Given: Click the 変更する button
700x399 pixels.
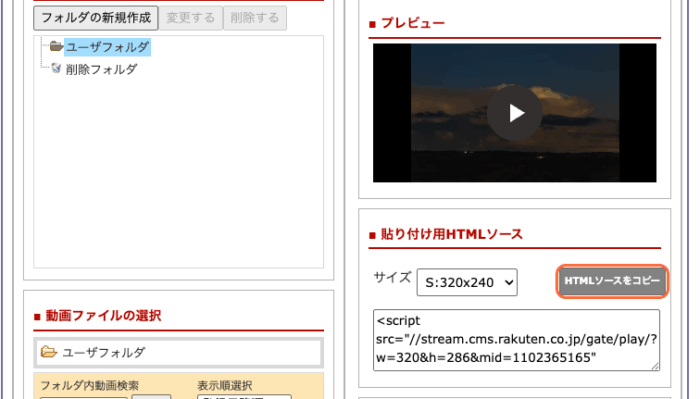Looking at the screenshot, I should click(x=191, y=18).
